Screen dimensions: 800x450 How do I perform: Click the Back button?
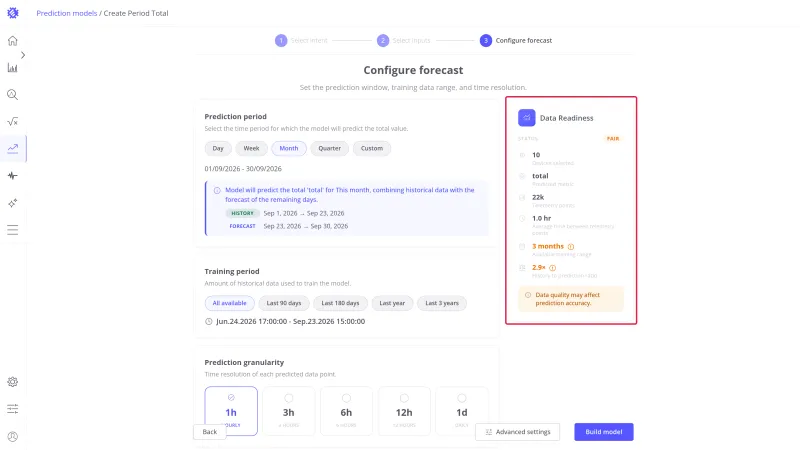tap(210, 432)
